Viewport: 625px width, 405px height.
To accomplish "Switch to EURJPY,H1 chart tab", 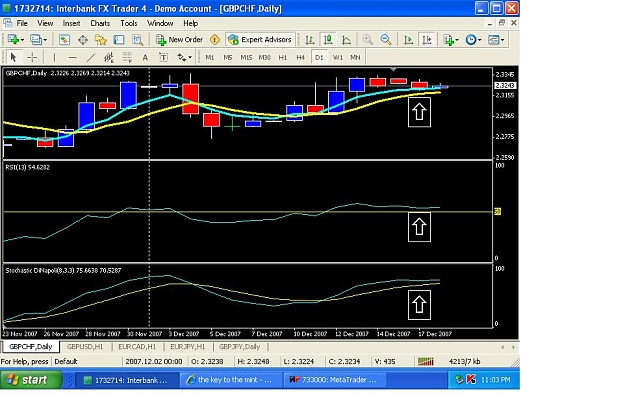I will click(x=188, y=346).
